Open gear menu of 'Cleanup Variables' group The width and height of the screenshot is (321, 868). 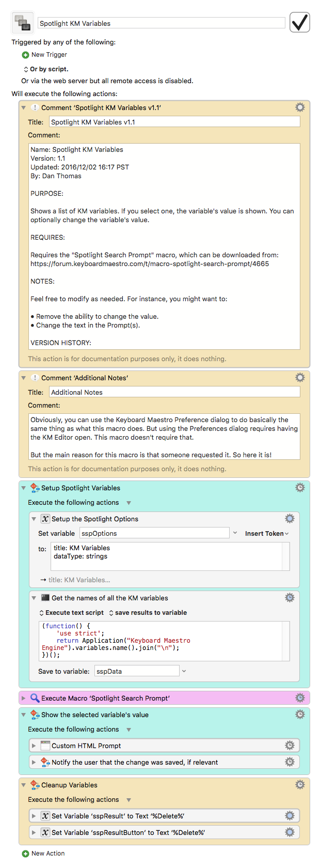pos(300,785)
